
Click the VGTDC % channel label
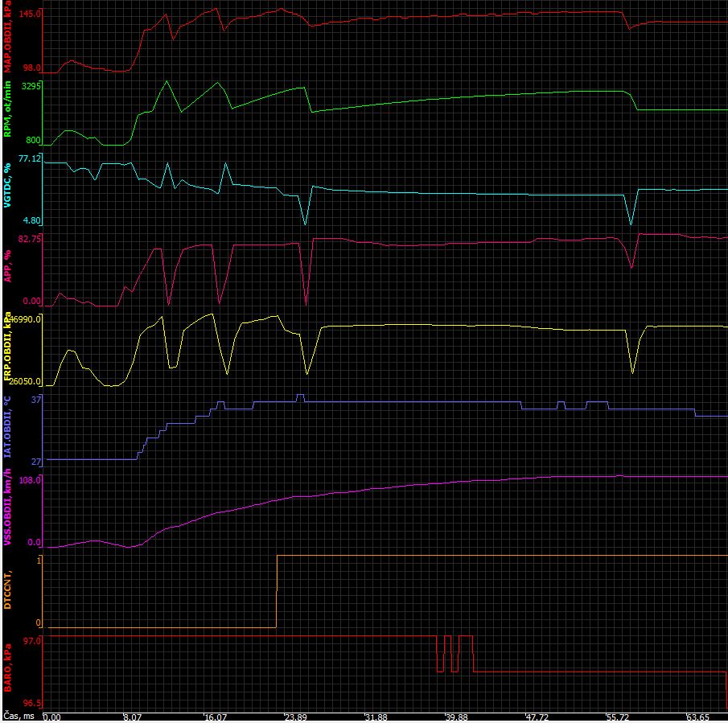[x=6, y=185]
